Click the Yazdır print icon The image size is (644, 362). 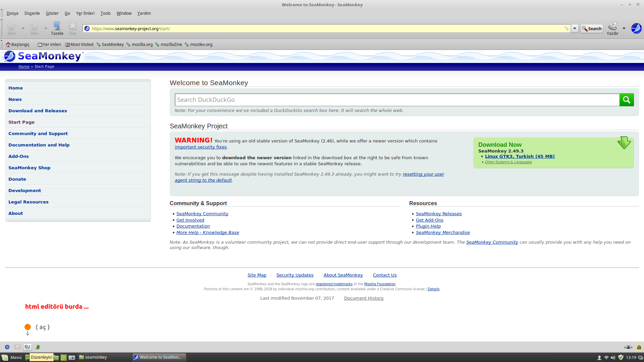tap(612, 26)
